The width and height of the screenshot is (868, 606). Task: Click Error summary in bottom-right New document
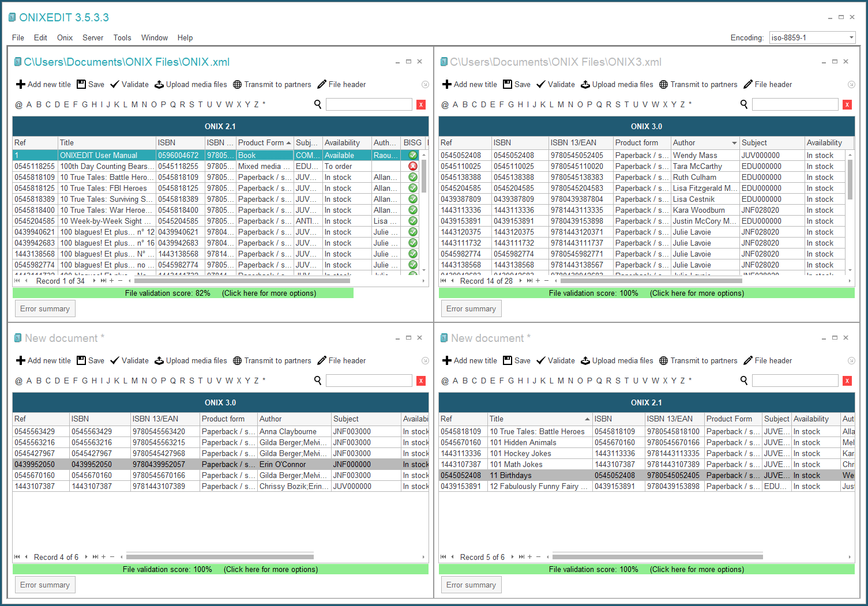coord(471,585)
